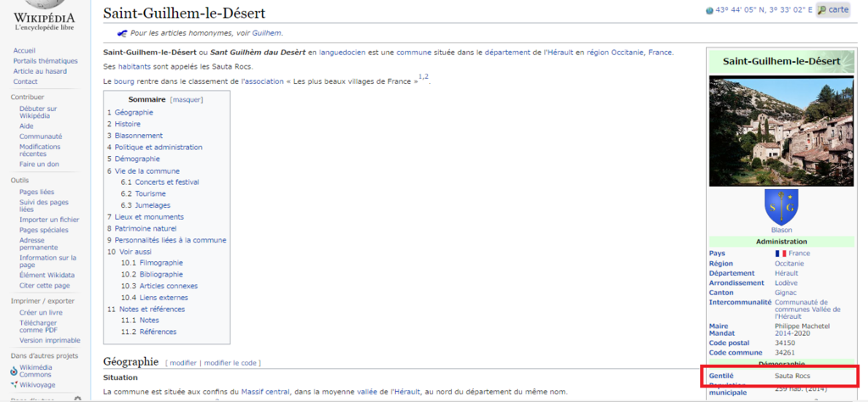Image resolution: width=868 pixels, height=402 pixels.
Task: Click Télécharger comme PDF
Action: [38, 327]
